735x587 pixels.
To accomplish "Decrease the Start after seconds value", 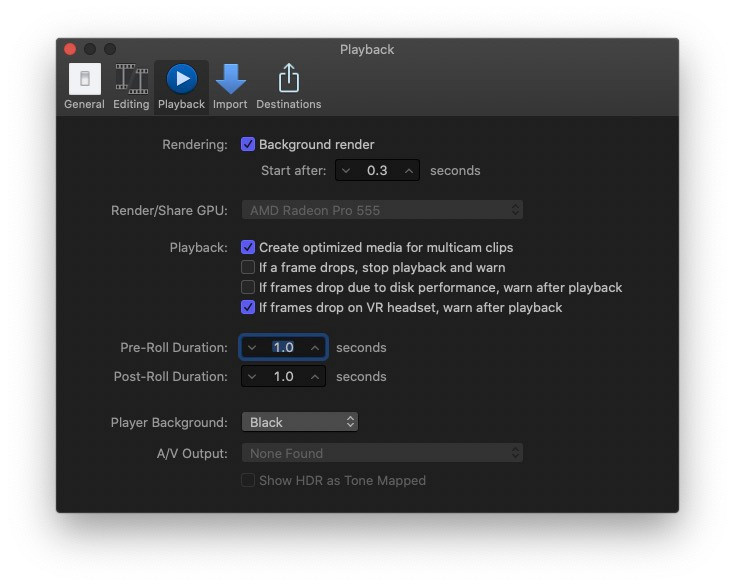I will pos(346,171).
